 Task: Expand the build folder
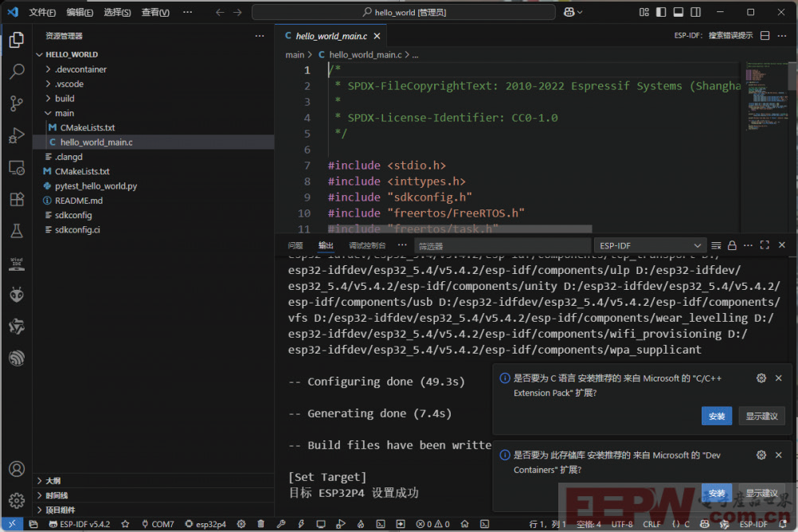point(65,99)
